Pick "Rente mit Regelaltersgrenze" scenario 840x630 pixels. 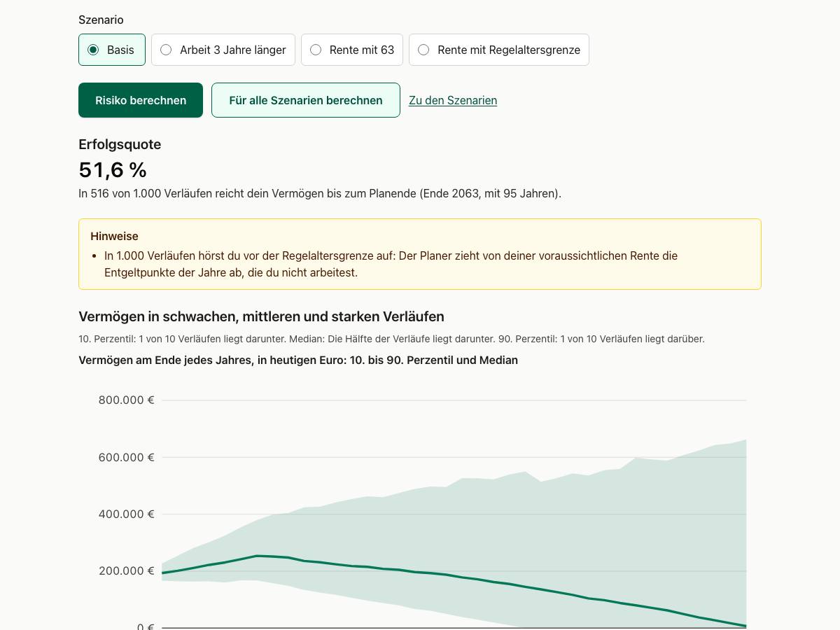point(499,50)
